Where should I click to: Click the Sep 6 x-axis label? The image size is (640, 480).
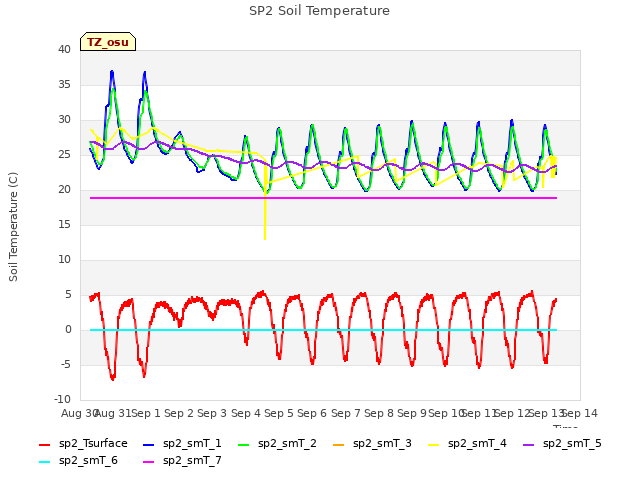(x=312, y=413)
